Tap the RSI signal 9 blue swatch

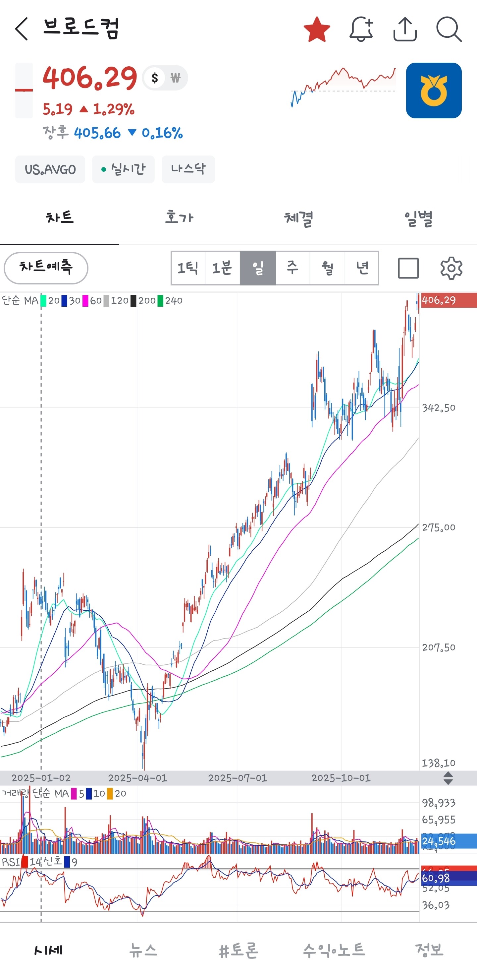pyautogui.click(x=67, y=862)
